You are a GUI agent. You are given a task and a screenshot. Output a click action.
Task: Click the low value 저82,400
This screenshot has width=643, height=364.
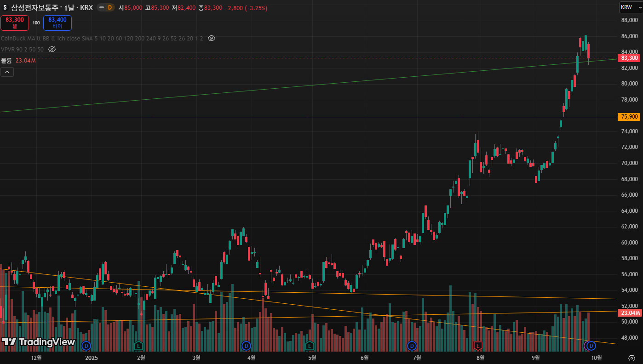[x=184, y=8]
